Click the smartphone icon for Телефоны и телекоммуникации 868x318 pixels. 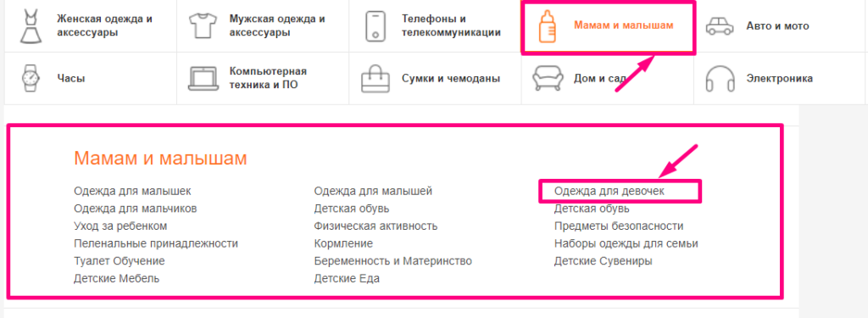(376, 26)
